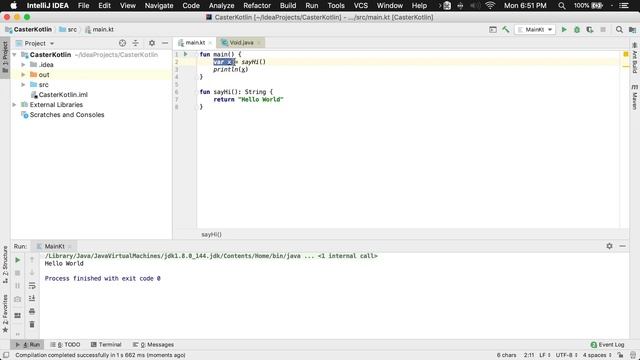
Task: Expand External Libraries node
Action: coord(15,104)
